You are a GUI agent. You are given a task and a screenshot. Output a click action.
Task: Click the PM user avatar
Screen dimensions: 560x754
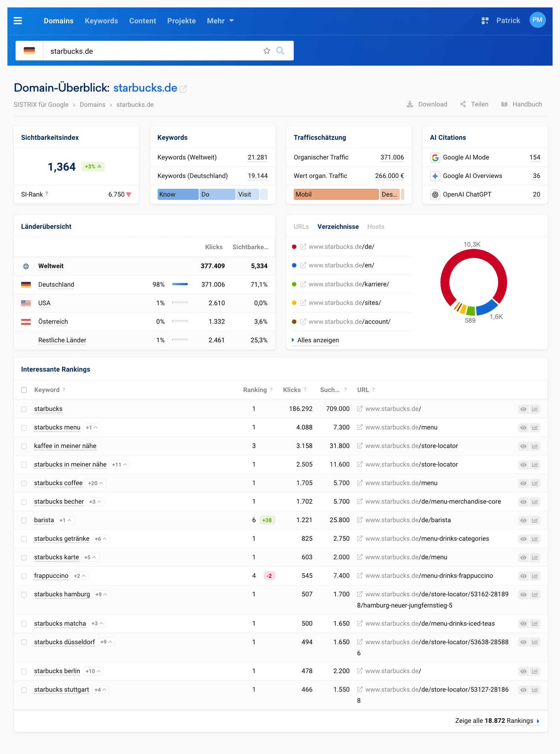[x=537, y=20]
